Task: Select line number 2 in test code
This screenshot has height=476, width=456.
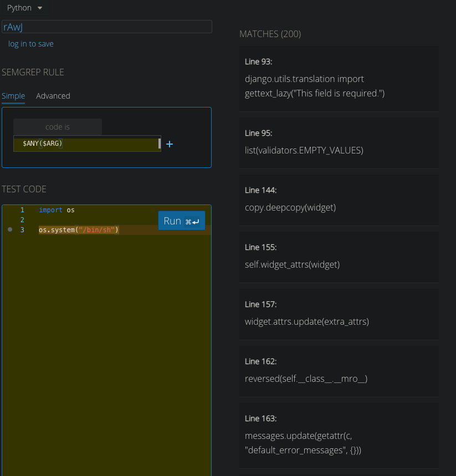Action: coord(22,220)
